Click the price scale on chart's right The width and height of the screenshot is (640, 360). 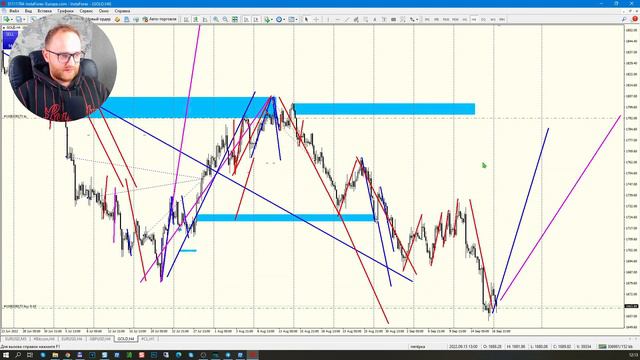631,176
